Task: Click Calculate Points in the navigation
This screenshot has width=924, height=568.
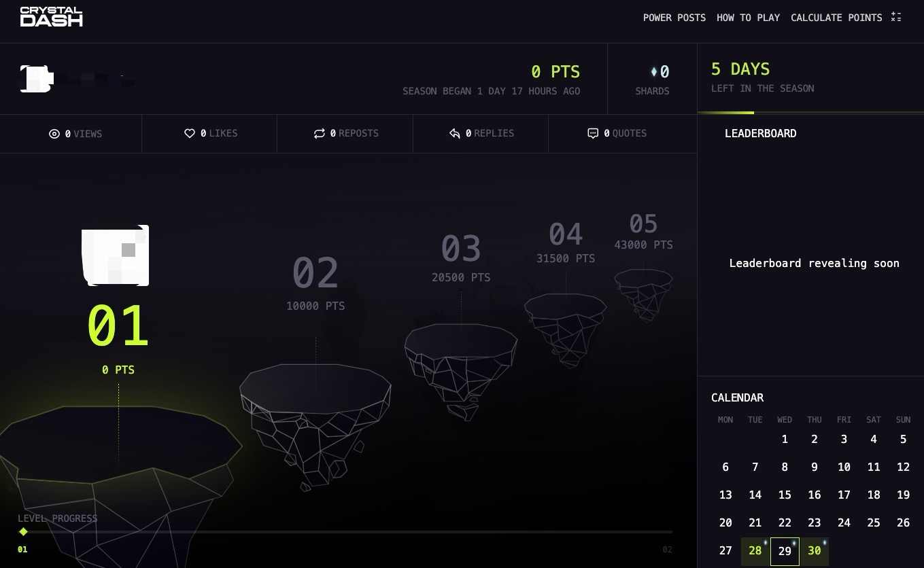Action: (836, 18)
